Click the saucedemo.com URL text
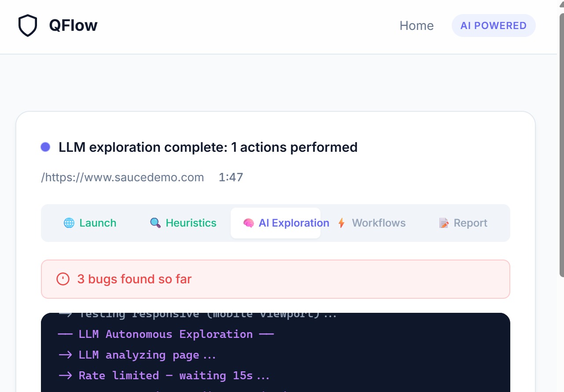The image size is (564, 392). (122, 177)
